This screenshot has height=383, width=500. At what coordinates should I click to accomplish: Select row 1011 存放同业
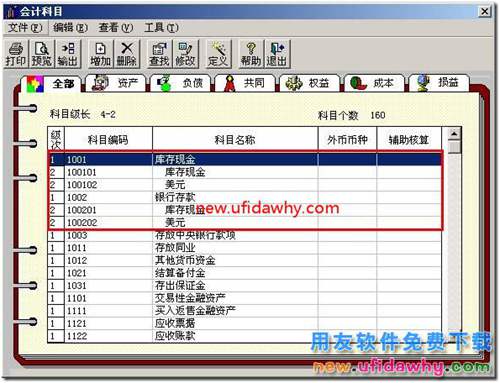245,248
